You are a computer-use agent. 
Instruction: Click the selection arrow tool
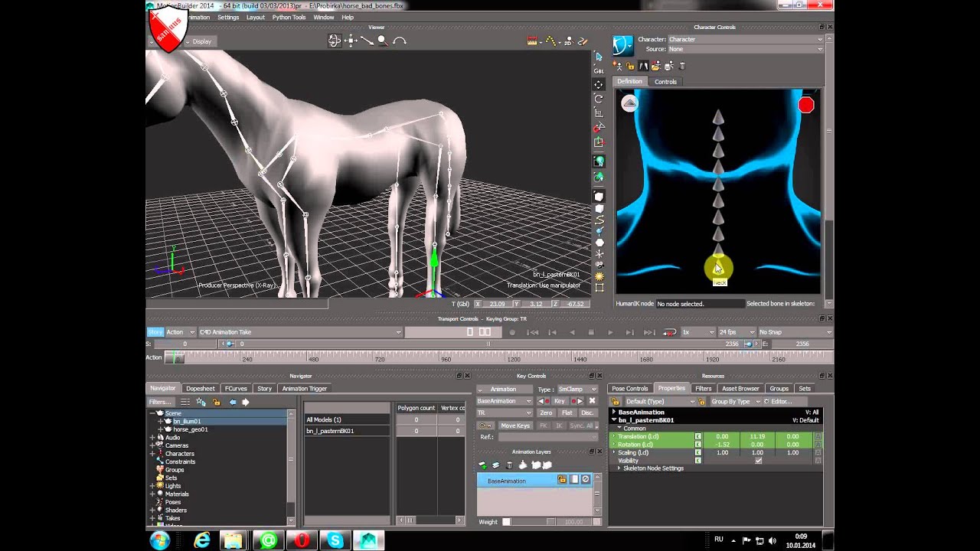point(599,57)
